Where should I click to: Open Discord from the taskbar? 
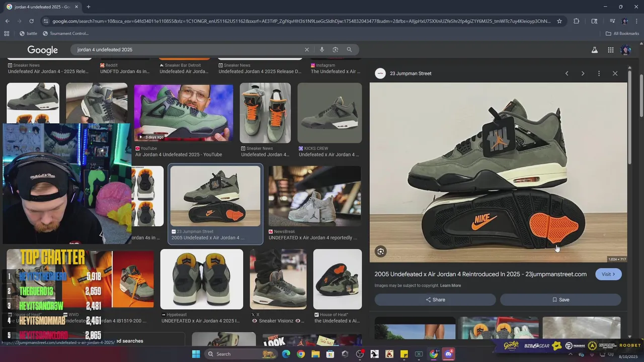[448, 354]
